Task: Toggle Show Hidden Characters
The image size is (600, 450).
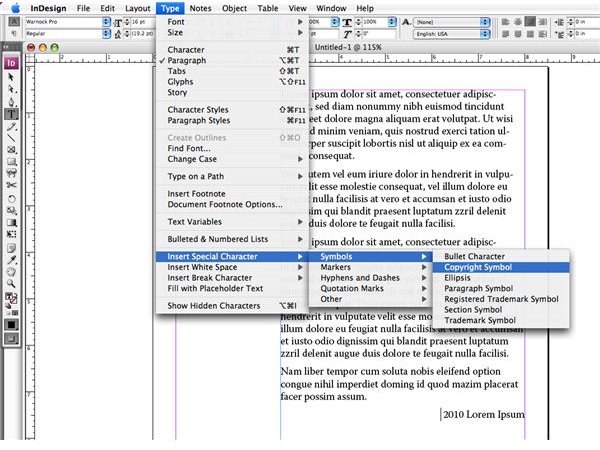Action: (x=232, y=306)
